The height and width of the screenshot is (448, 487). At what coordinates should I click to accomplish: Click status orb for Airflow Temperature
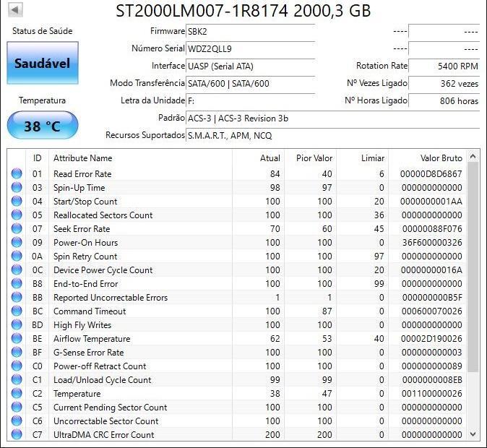tap(17, 338)
